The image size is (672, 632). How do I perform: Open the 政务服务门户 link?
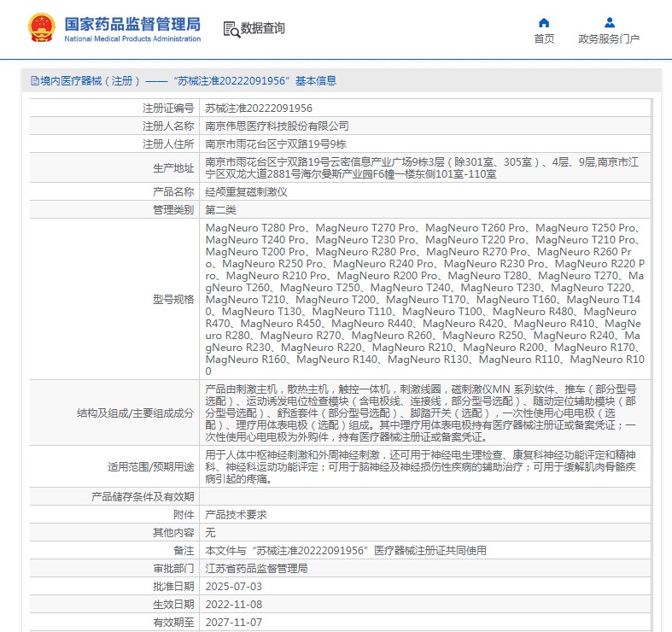coord(609,39)
